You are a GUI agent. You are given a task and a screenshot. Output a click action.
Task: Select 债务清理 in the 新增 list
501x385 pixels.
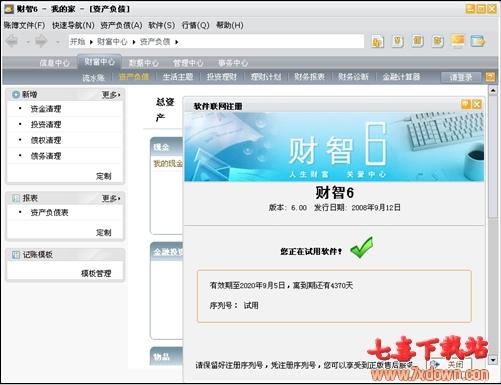tap(46, 156)
